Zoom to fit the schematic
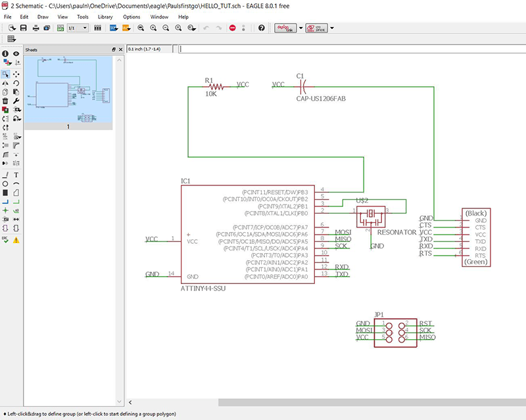The height and width of the screenshot is (420, 526). pyautogui.click(x=141, y=28)
